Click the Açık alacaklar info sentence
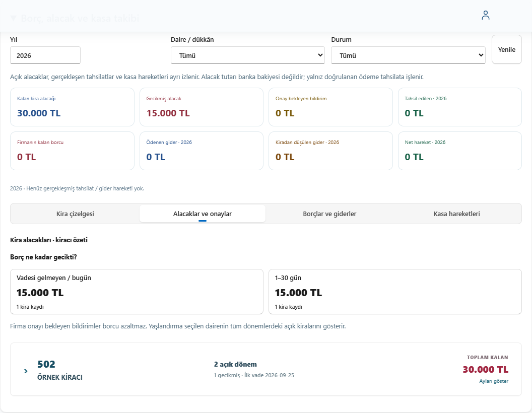Screen dimensions: 532x413 (217, 77)
